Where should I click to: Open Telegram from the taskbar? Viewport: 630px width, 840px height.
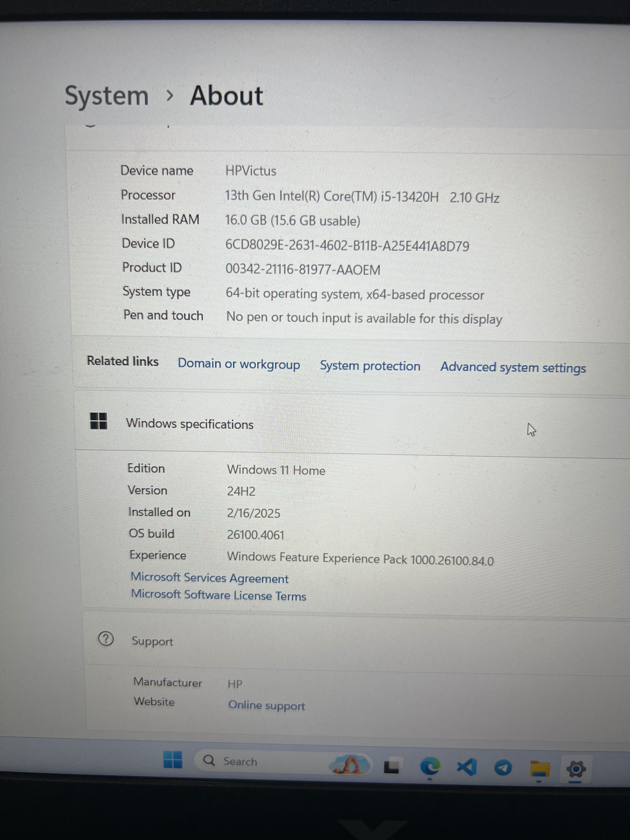coord(503,768)
